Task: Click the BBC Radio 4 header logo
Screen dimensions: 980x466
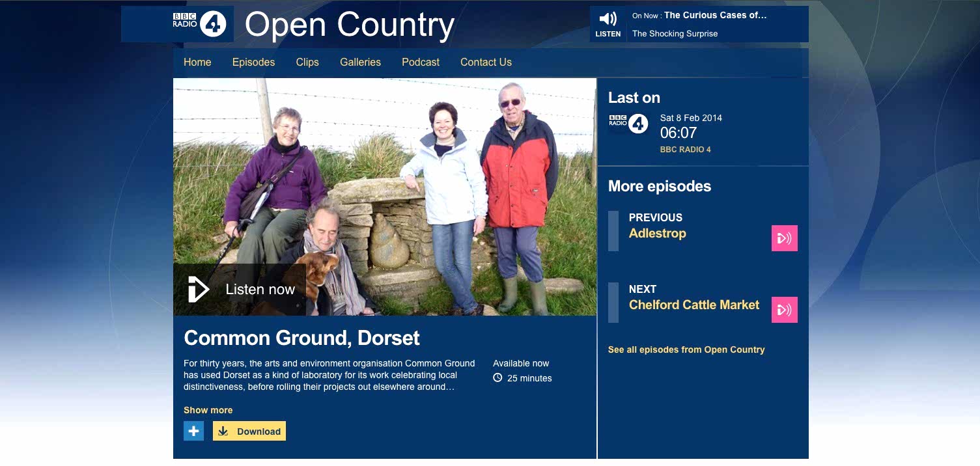Action: tap(199, 24)
